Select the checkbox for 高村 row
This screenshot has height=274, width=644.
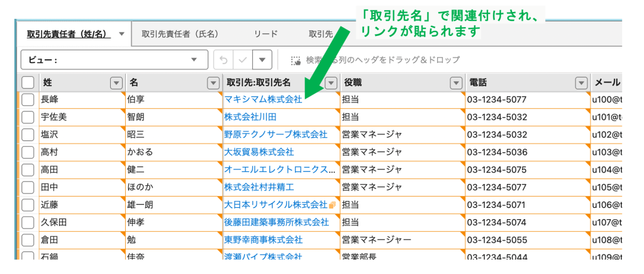[x=28, y=152]
